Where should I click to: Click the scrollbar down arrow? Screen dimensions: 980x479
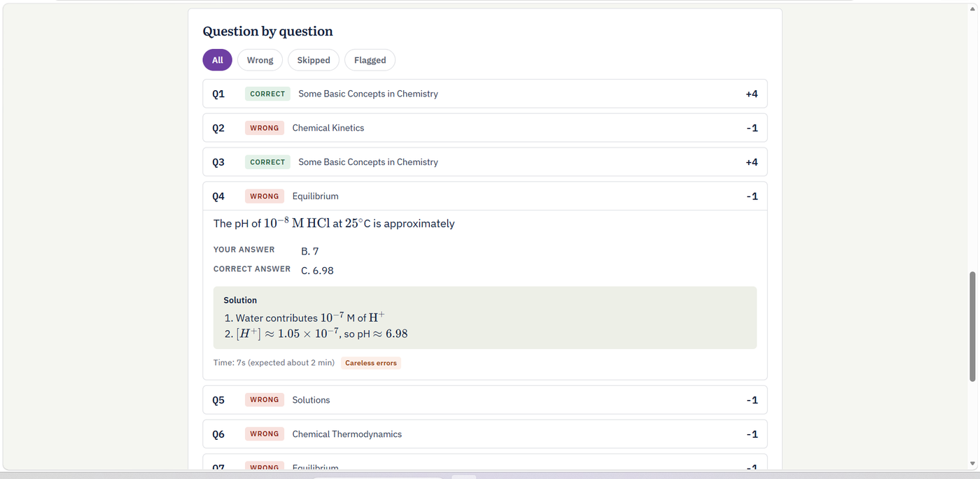tap(972, 464)
